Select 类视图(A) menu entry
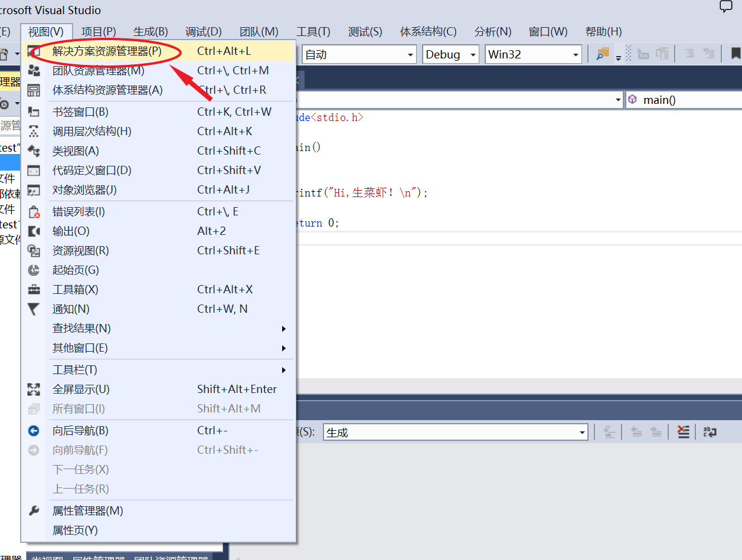 (x=158, y=150)
